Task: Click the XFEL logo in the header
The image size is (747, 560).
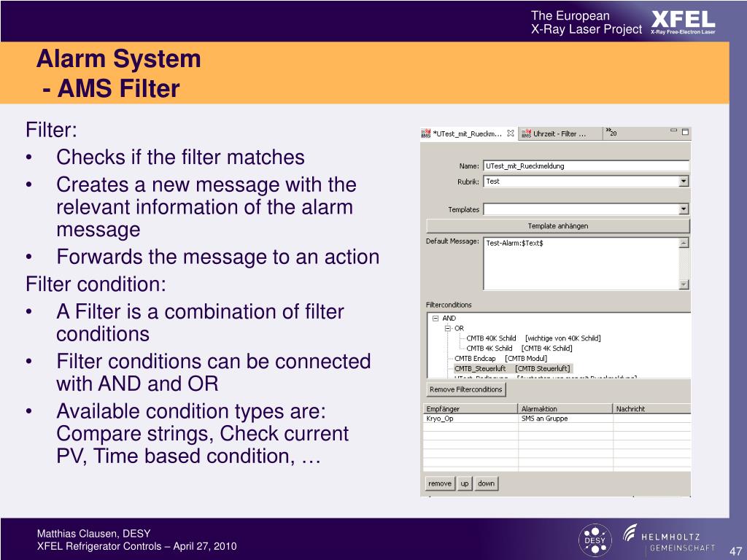Action: pos(683,23)
